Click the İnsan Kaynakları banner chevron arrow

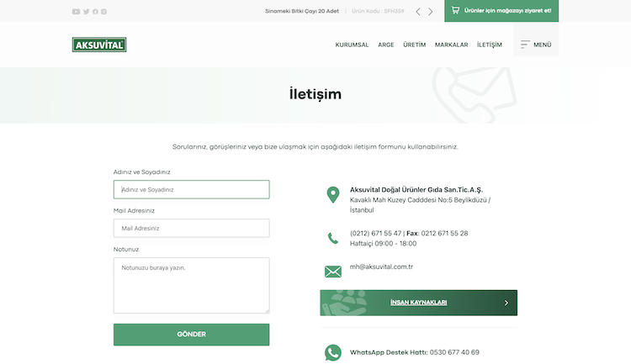(506, 303)
